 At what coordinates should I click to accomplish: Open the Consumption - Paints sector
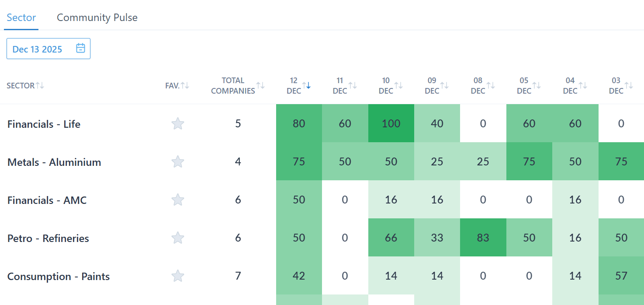tap(59, 277)
